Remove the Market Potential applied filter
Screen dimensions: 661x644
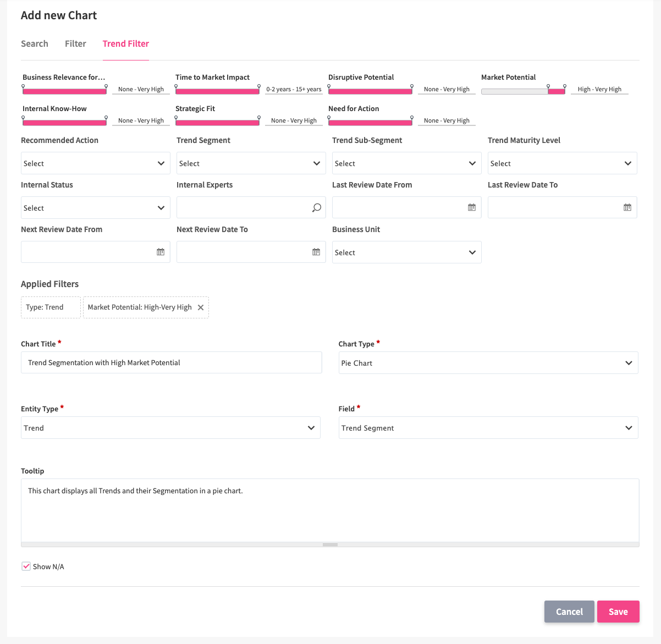click(x=201, y=307)
